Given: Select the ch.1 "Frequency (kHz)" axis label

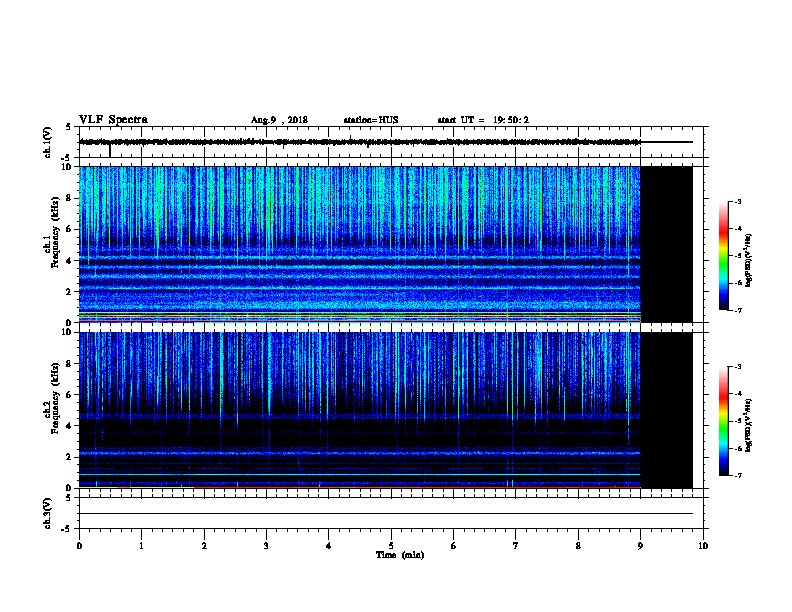Looking at the screenshot, I should point(55,232).
